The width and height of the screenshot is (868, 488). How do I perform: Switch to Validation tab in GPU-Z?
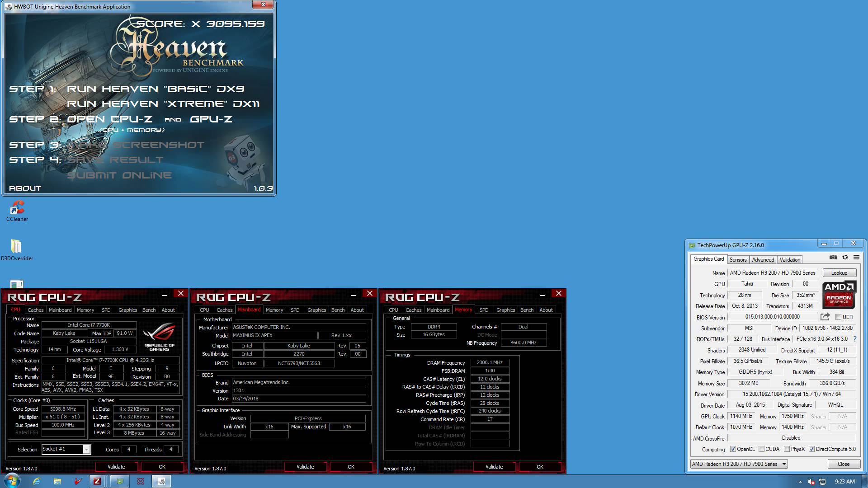(790, 260)
